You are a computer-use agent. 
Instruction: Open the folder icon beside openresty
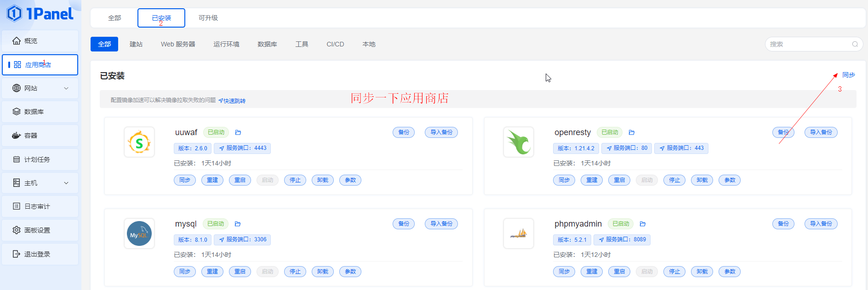[632, 132]
